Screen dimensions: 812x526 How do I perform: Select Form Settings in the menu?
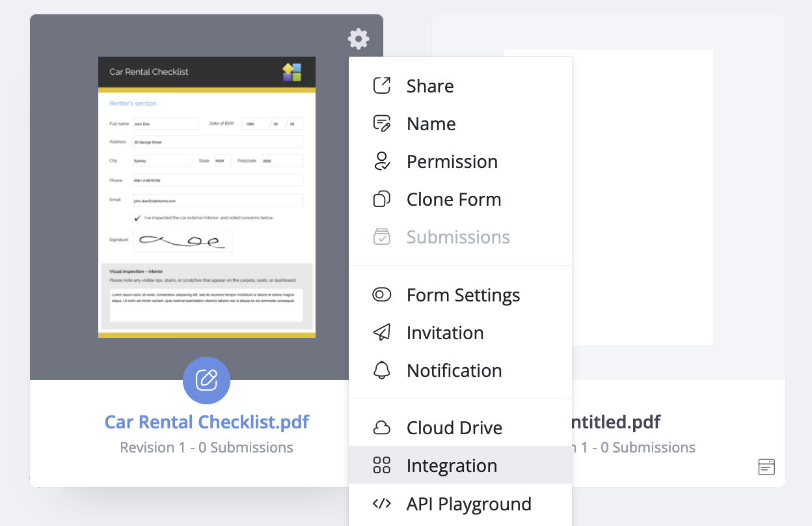tap(463, 295)
